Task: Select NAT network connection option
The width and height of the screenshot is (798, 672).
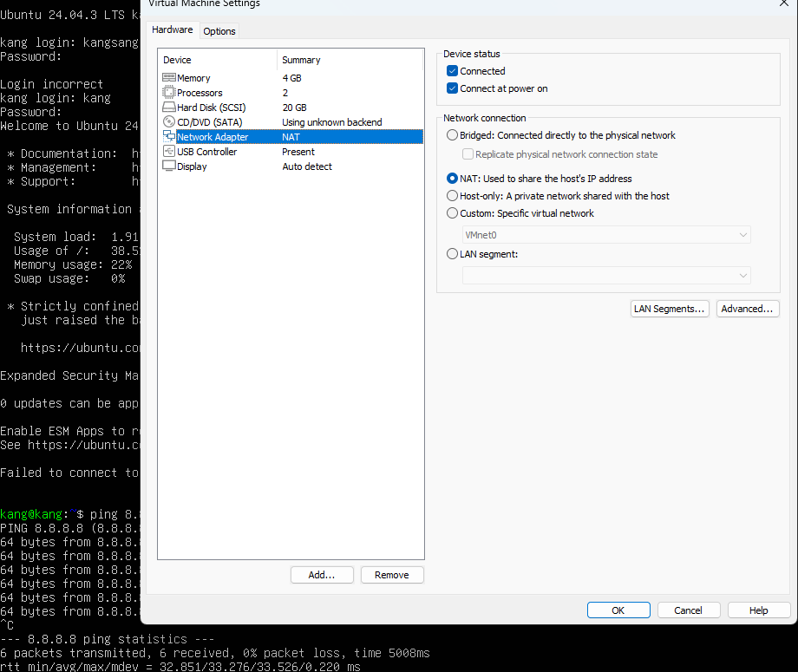Action: pyautogui.click(x=452, y=178)
